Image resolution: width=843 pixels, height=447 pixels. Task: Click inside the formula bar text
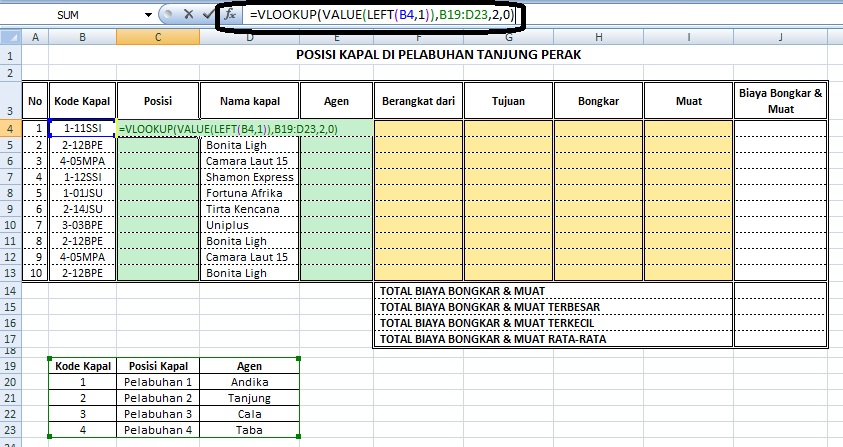[x=382, y=15]
